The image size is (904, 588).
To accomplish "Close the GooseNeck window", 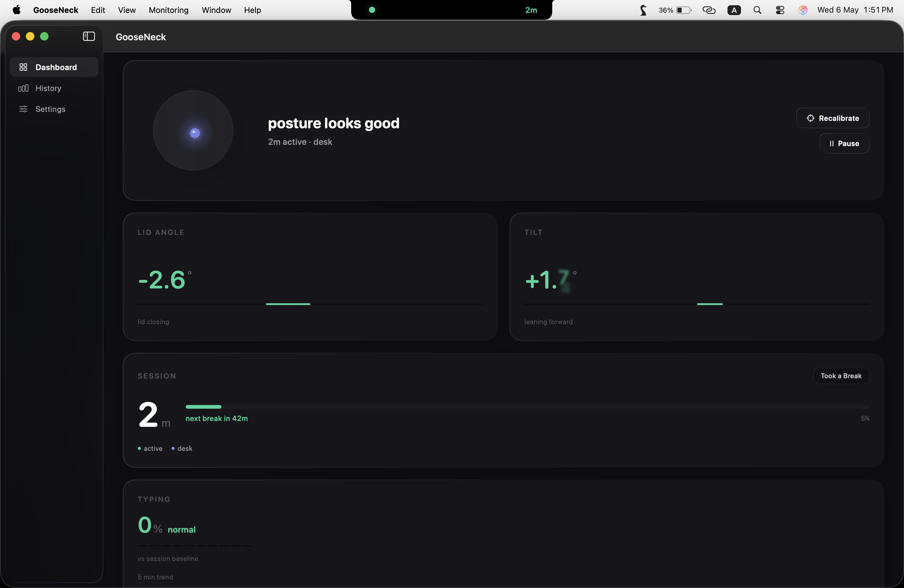I will pyautogui.click(x=16, y=37).
